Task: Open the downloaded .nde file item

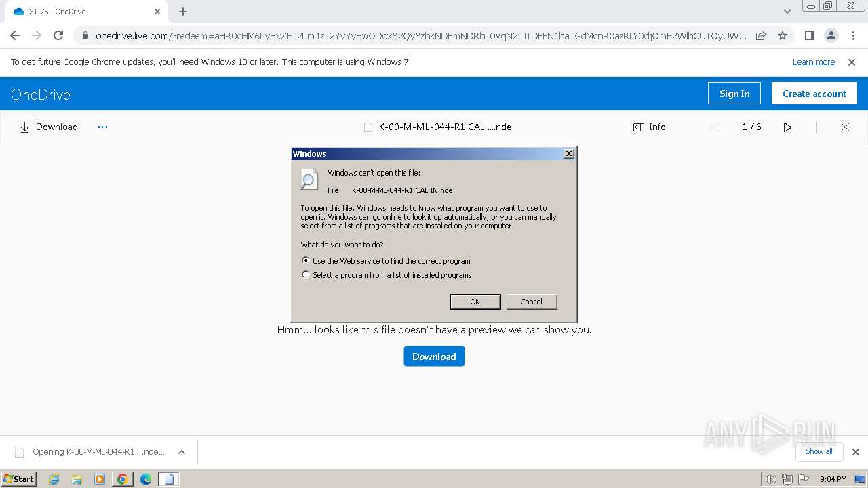Action: 90,452
